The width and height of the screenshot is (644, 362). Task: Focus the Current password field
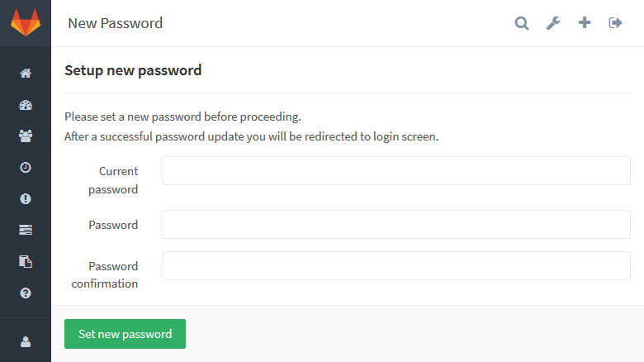(x=396, y=171)
